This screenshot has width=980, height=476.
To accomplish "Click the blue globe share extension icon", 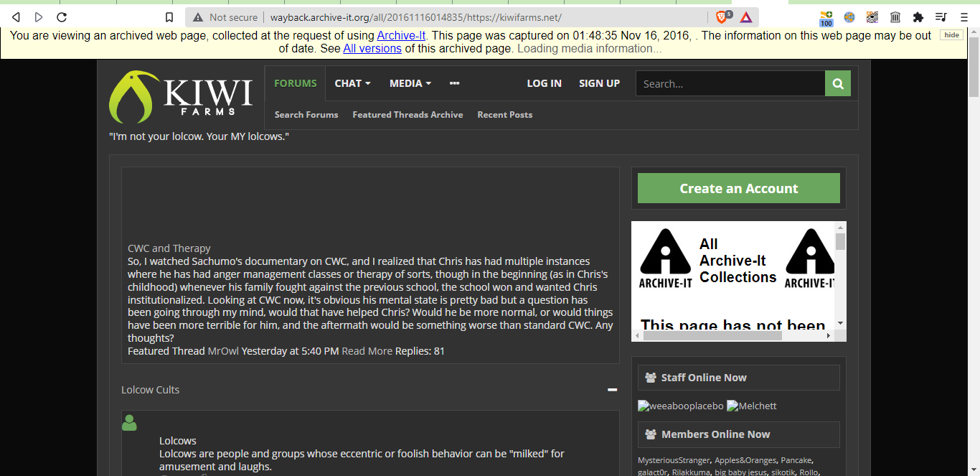I will pos(849,17).
